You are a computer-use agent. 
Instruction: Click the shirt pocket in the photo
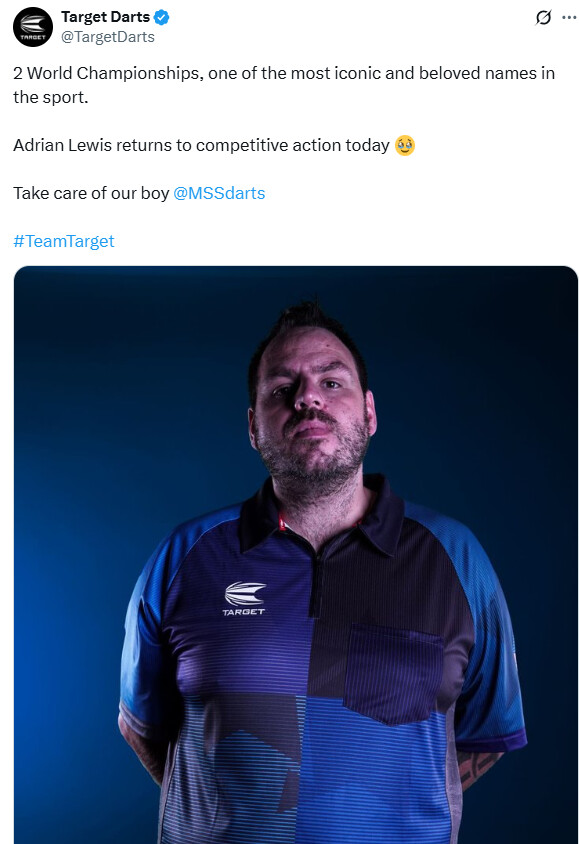[x=394, y=673]
